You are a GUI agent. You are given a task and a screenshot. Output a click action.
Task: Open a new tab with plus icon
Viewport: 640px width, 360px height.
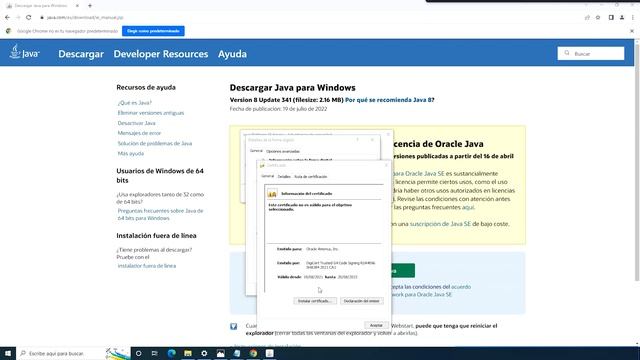[x=90, y=6]
